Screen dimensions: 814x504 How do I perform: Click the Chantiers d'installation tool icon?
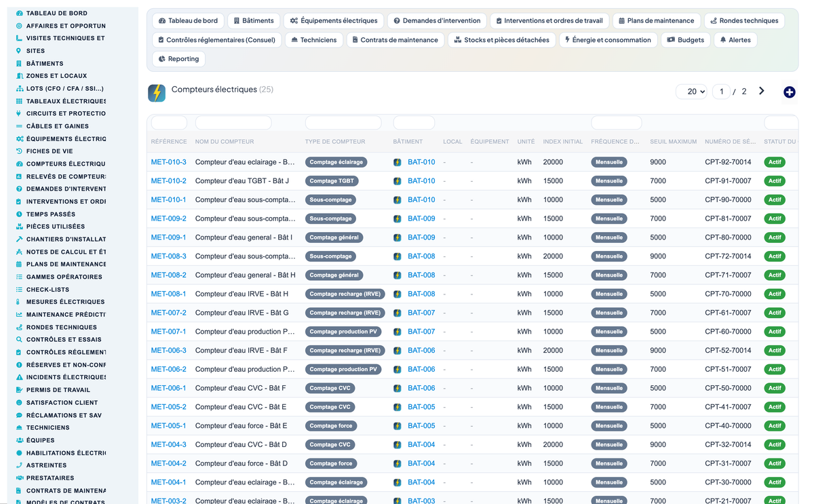19,239
